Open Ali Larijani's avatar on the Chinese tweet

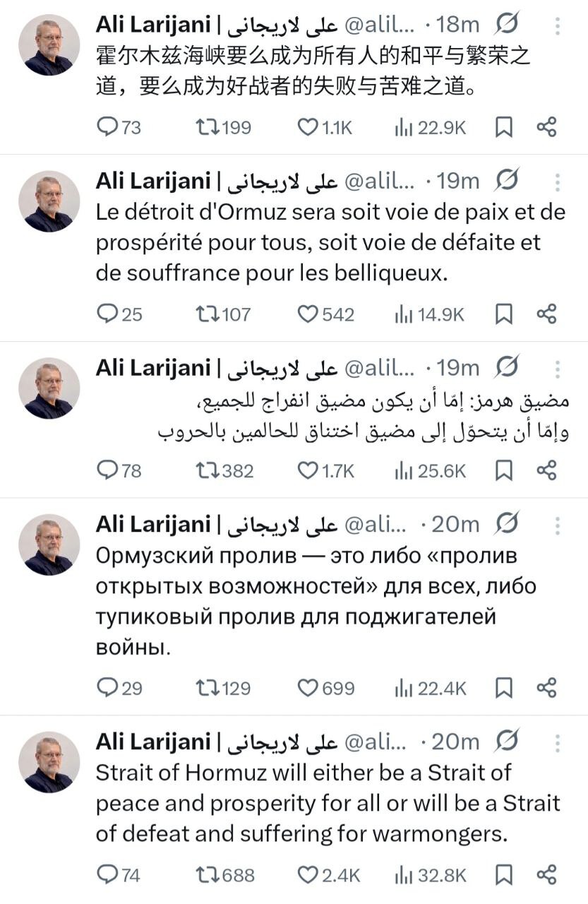coord(49,44)
